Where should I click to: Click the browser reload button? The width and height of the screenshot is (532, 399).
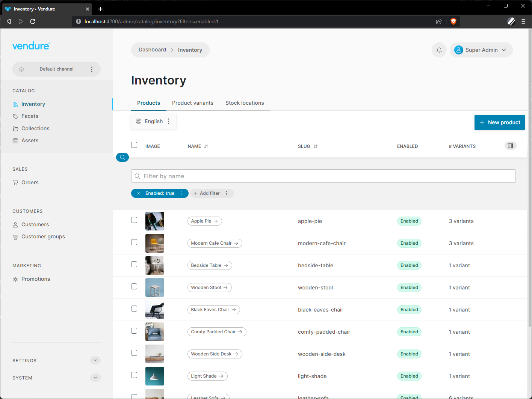pyautogui.click(x=33, y=21)
